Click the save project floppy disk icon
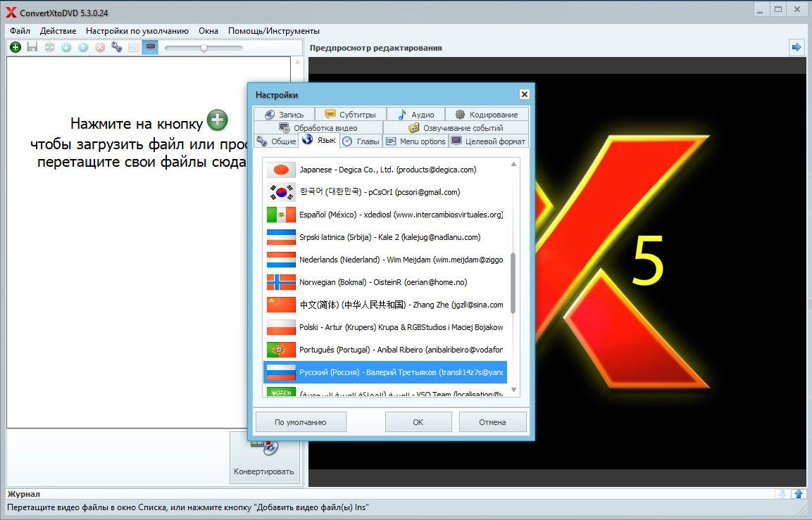Image resolution: width=812 pixels, height=520 pixels. click(x=32, y=47)
